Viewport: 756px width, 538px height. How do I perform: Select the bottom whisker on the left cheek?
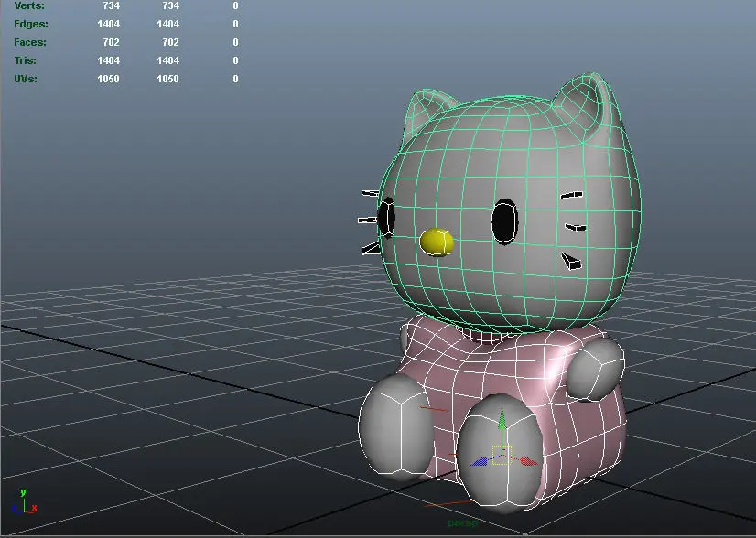[371, 248]
